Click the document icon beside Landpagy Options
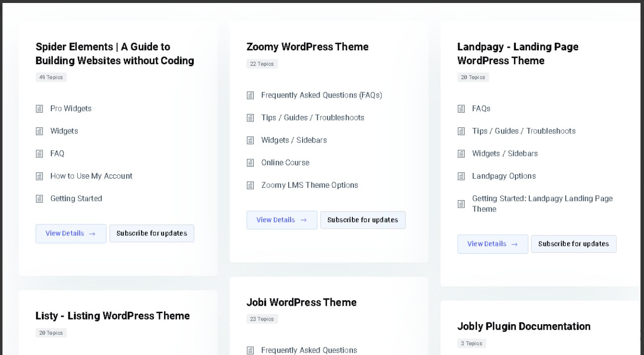 coord(461,176)
